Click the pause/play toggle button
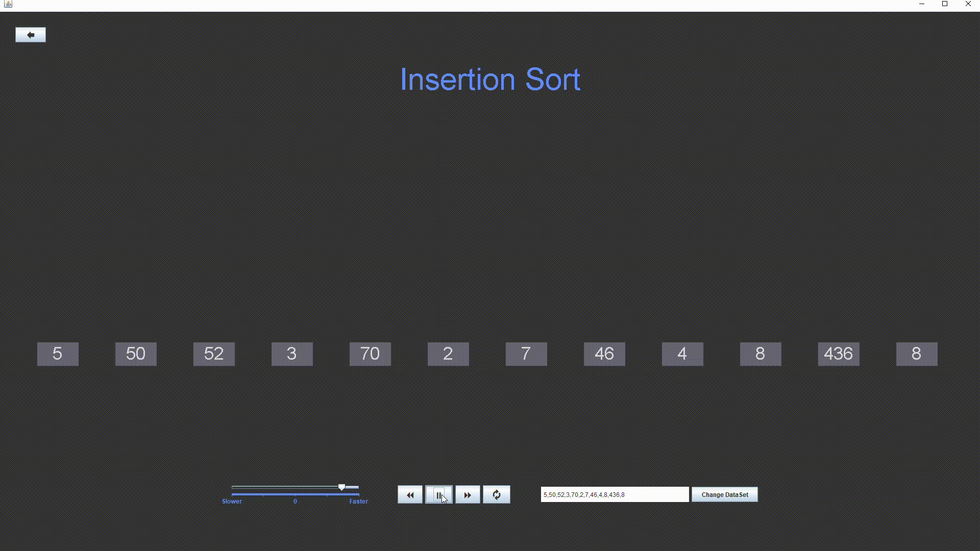Image resolution: width=980 pixels, height=551 pixels. (x=439, y=494)
